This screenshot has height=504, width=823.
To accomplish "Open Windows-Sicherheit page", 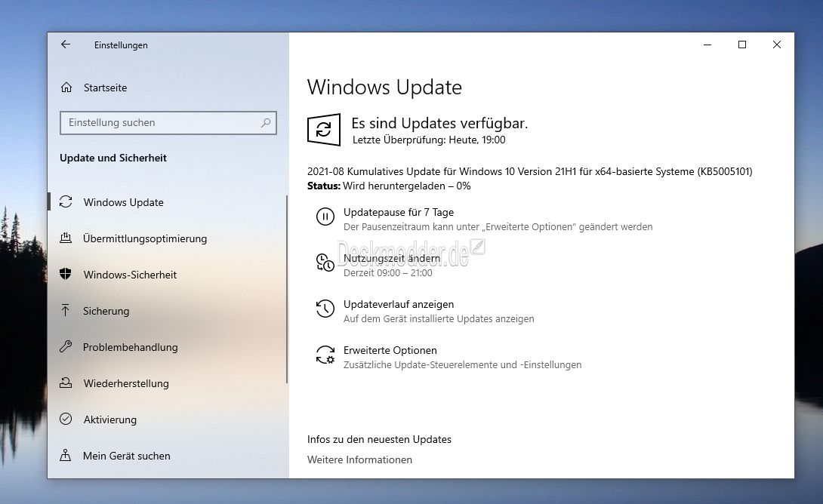I will pyautogui.click(x=168, y=275).
